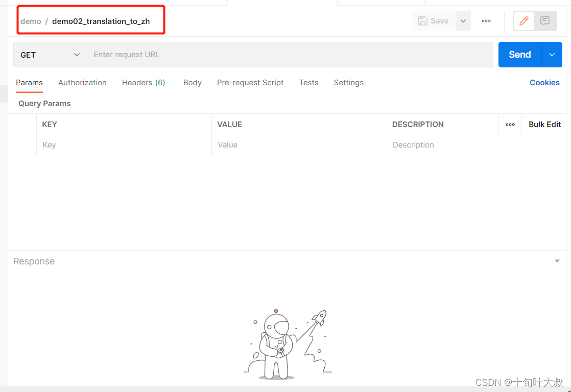The height and width of the screenshot is (392, 571).
Task: Open the Query Params column options dots
Action: point(510,125)
